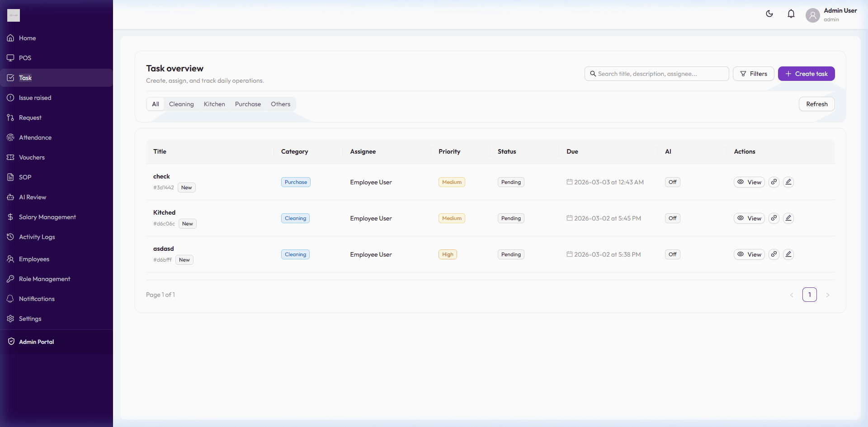
Task: Open the notifications bell icon
Action: coord(791,14)
